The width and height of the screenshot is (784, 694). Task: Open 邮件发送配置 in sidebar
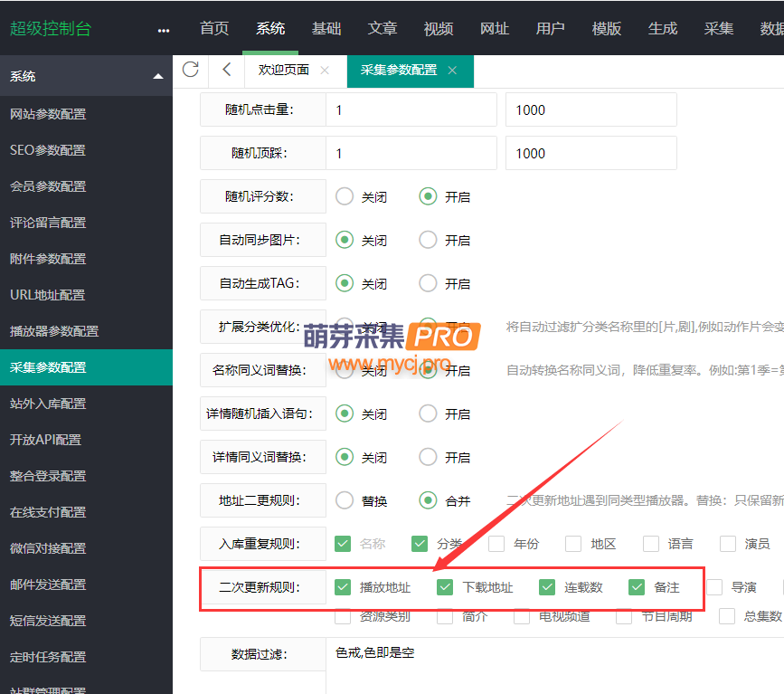click(x=86, y=585)
